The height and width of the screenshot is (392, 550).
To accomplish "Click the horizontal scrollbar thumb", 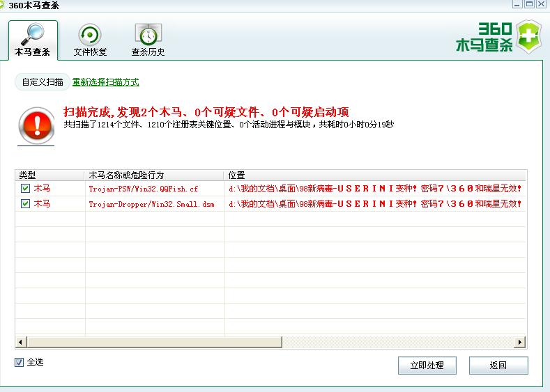I will click(154, 342).
